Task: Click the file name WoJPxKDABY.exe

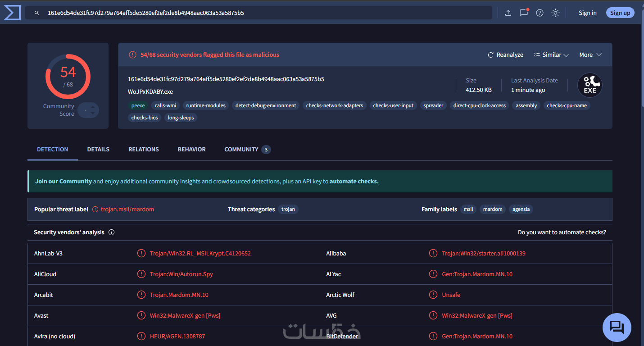Action: [x=150, y=92]
